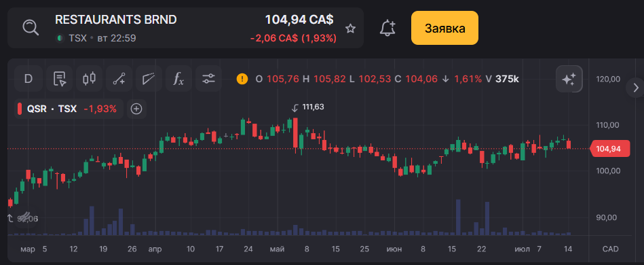Select the line drawing tool icon
The height and width of the screenshot is (265, 644).
(119, 79)
